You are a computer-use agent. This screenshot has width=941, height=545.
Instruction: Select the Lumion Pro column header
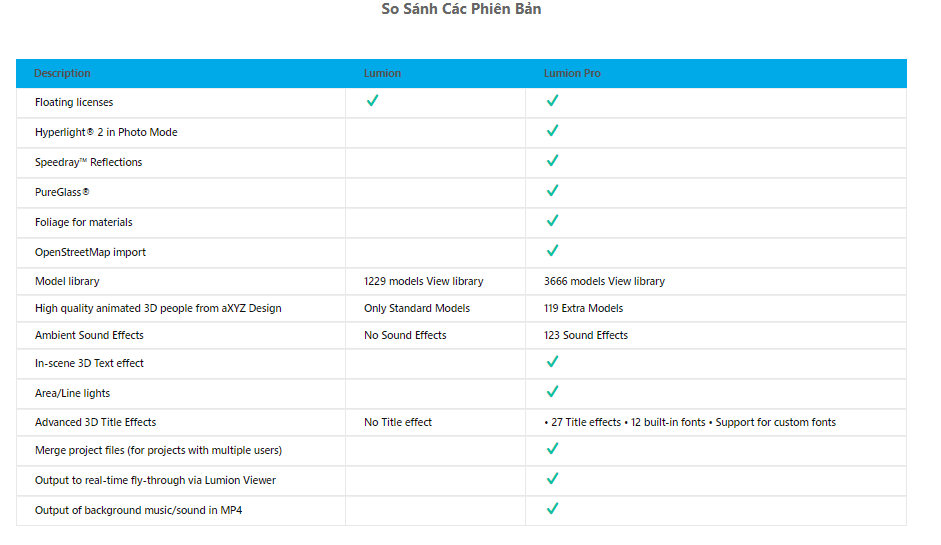[x=572, y=73]
